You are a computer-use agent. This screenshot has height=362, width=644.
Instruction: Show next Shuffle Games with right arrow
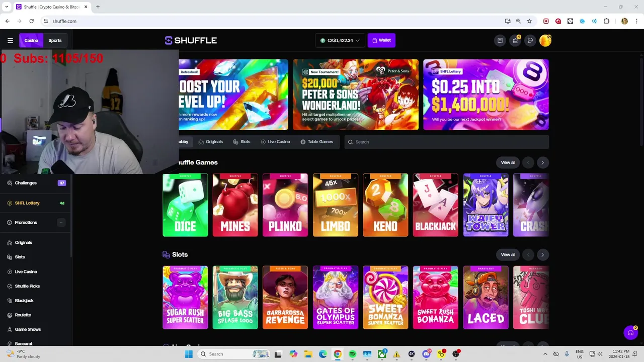[x=542, y=162]
